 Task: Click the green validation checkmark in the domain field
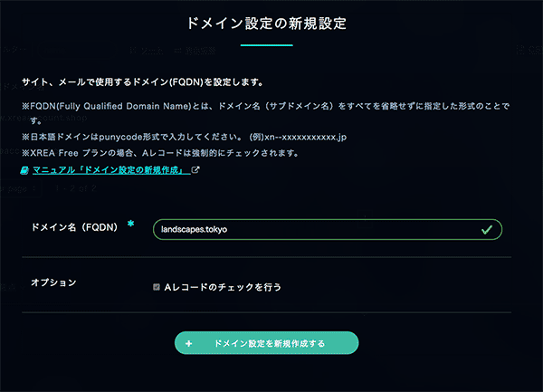[487, 230]
